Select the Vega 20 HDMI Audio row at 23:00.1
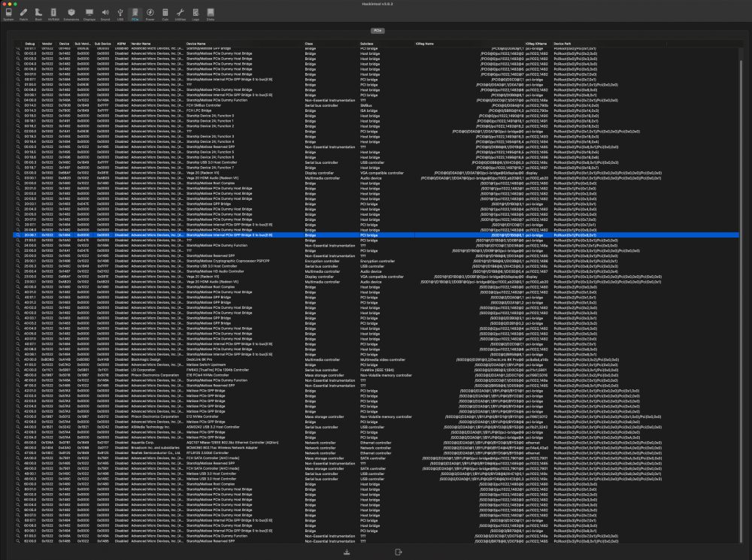This screenshot has width=752, height=560. tap(377, 282)
